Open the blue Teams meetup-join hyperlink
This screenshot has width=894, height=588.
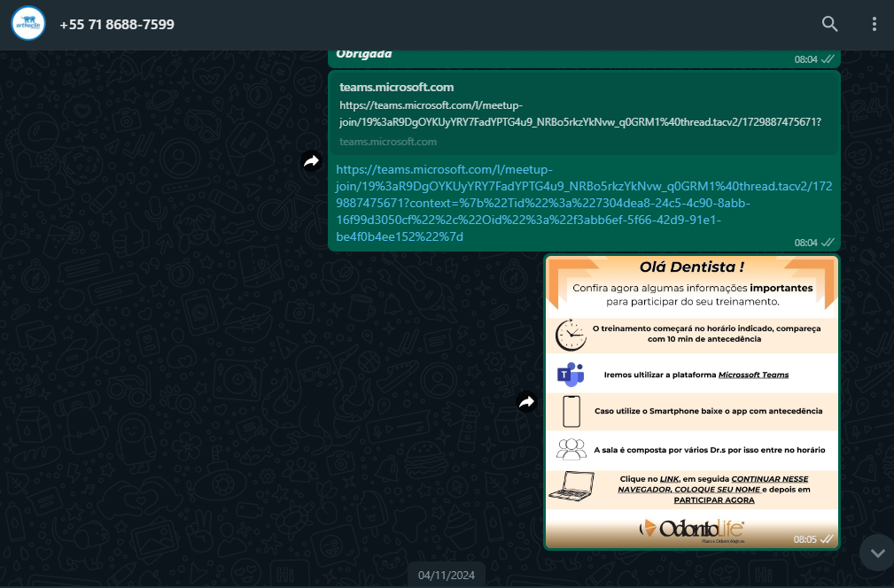tap(584, 203)
